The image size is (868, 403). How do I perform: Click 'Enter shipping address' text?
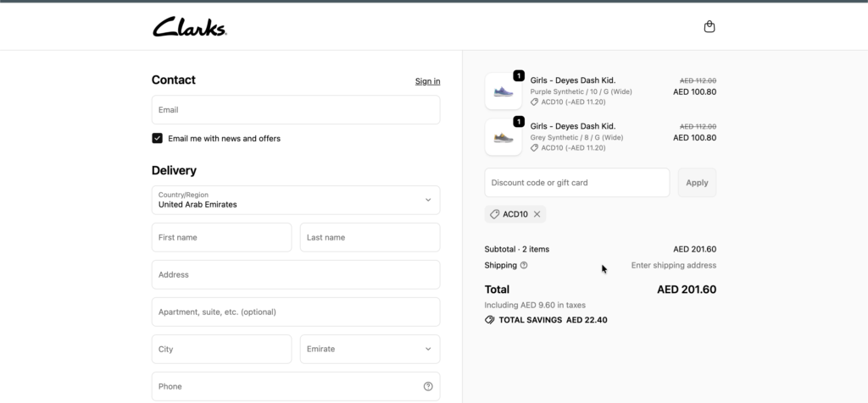tap(674, 265)
